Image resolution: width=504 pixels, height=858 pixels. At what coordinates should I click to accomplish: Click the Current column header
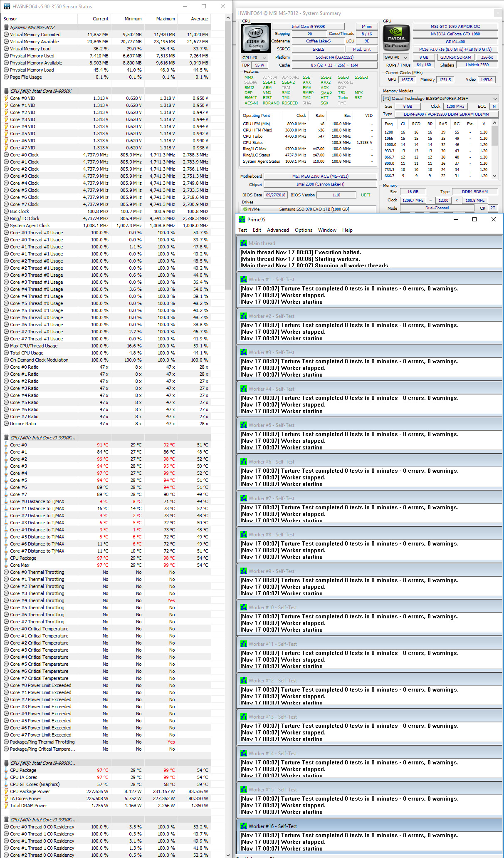coord(94,19)
